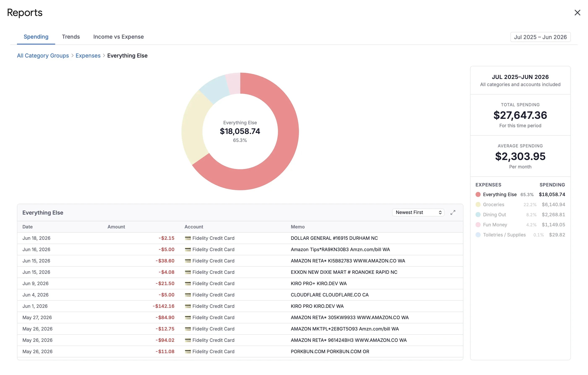588x375 pixels.
Task: Click the Fun Money pink legend dot
Action: 478,224
